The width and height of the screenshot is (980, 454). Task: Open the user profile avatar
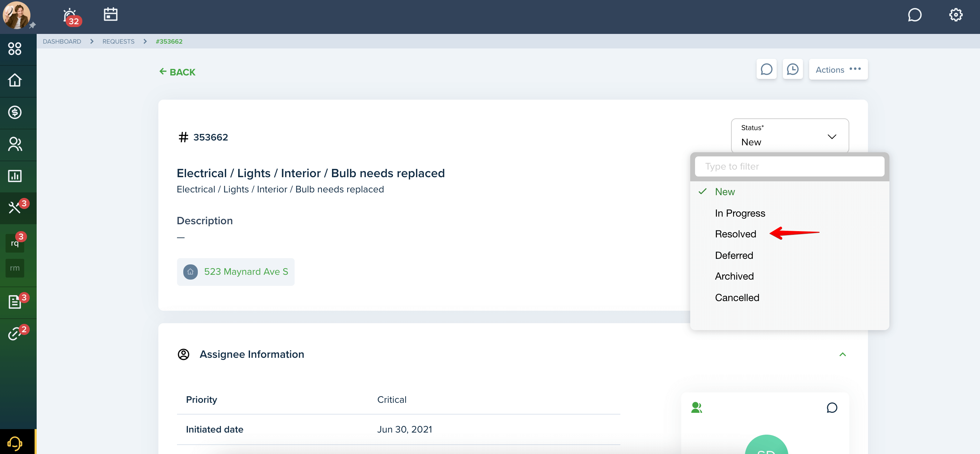(x=16, y=15)
